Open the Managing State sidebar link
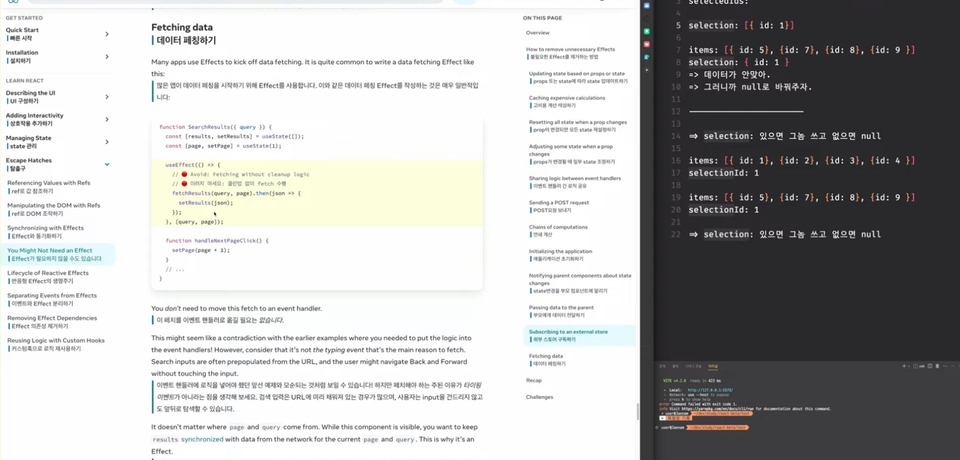Image resolution: width=960 pixels, height=460 pixels. tap(29, 142)
